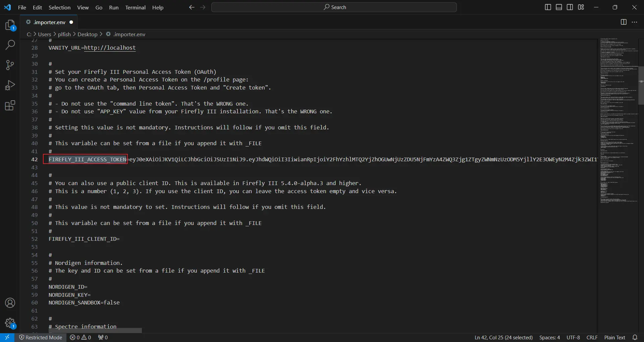Open the Run menu

click(114, 7)
